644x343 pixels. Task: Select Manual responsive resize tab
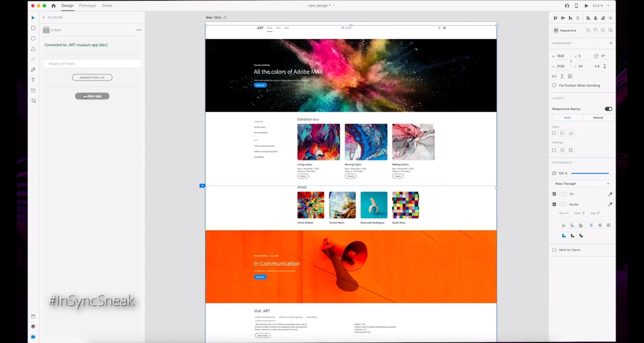[597, 118]
